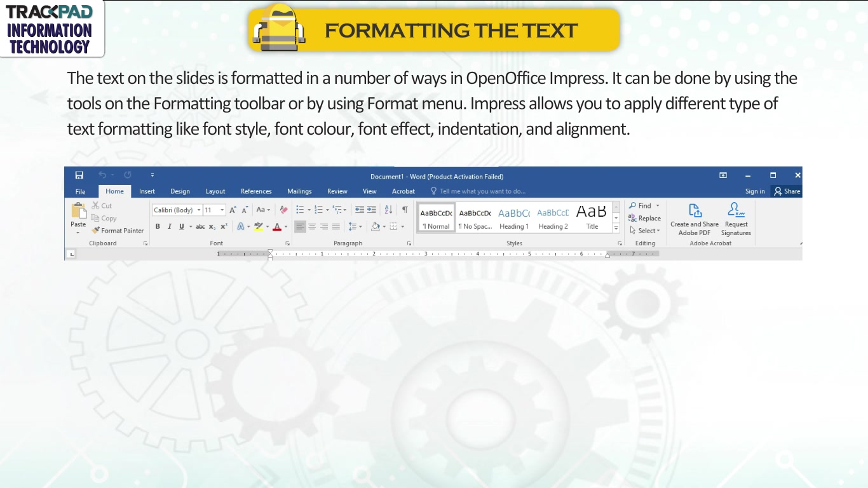
Task: Apply the yellow text highlight color
Action: click(x=258, y=227)
